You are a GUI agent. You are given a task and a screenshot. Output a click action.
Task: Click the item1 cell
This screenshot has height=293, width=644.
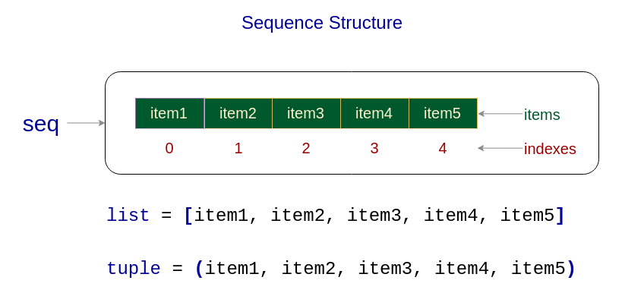(x=170, y=113)
